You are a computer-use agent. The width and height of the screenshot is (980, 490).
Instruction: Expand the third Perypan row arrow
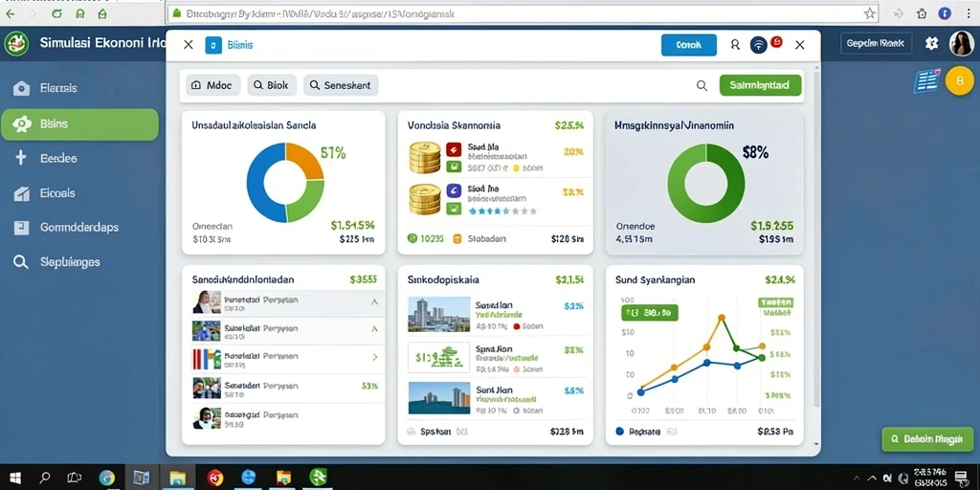[375, 358]
